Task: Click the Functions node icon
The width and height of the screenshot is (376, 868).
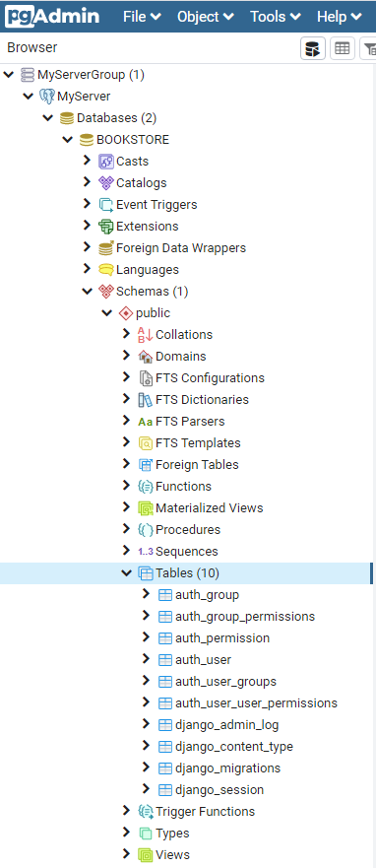Action: point(146,486)
